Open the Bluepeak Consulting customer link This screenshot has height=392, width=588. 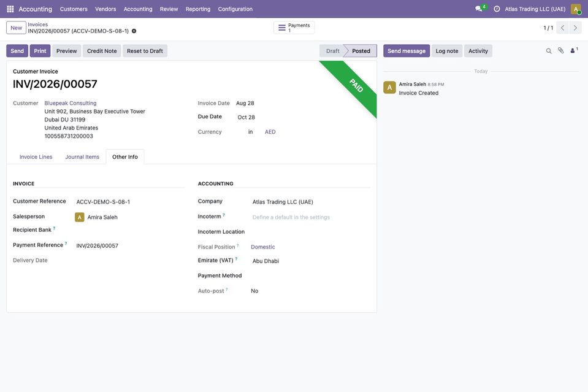71,103
